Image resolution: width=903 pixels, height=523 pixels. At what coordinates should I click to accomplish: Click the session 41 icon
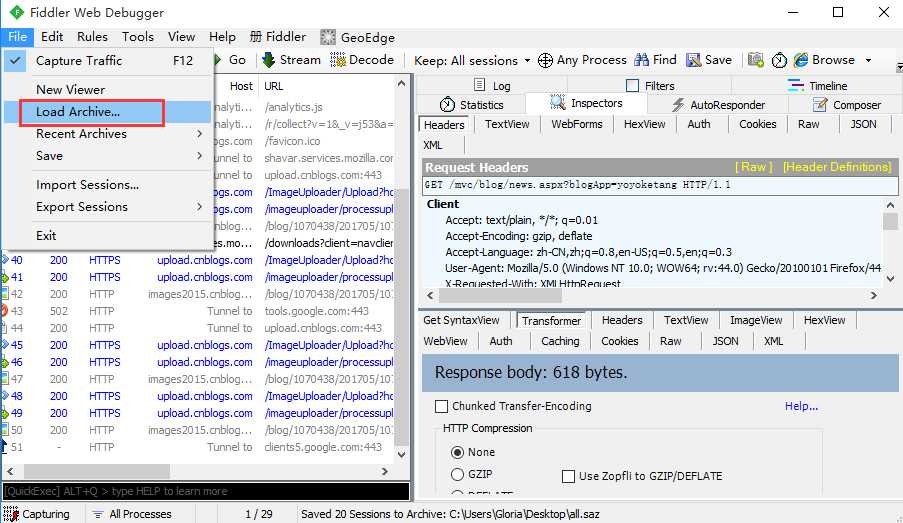point(5,278)
